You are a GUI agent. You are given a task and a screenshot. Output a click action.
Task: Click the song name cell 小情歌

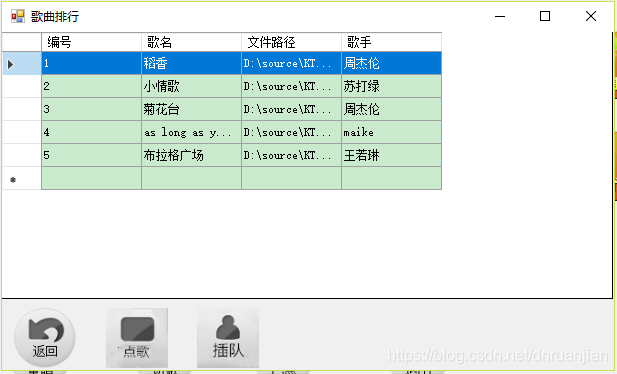pyautogui.click(x=191, y=86)
